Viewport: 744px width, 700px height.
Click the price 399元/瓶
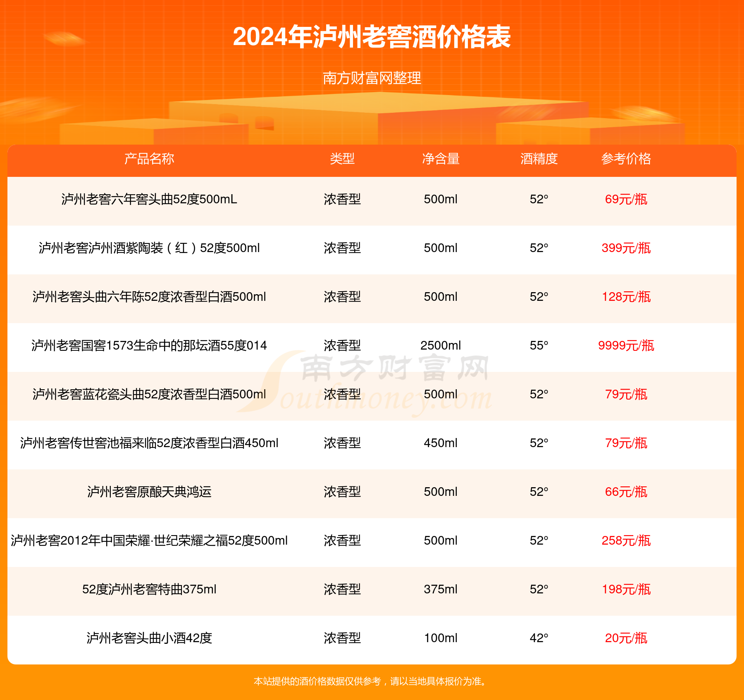(626, 248)
